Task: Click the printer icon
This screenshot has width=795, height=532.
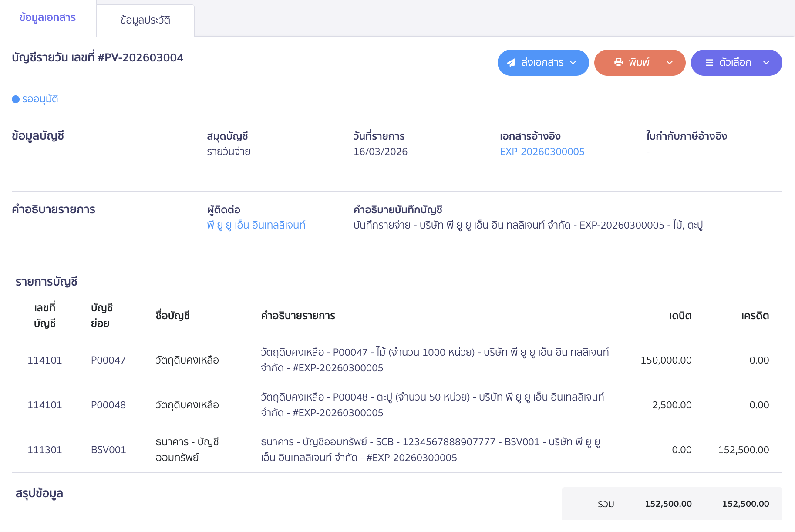Action: click(x=618, y=62)
